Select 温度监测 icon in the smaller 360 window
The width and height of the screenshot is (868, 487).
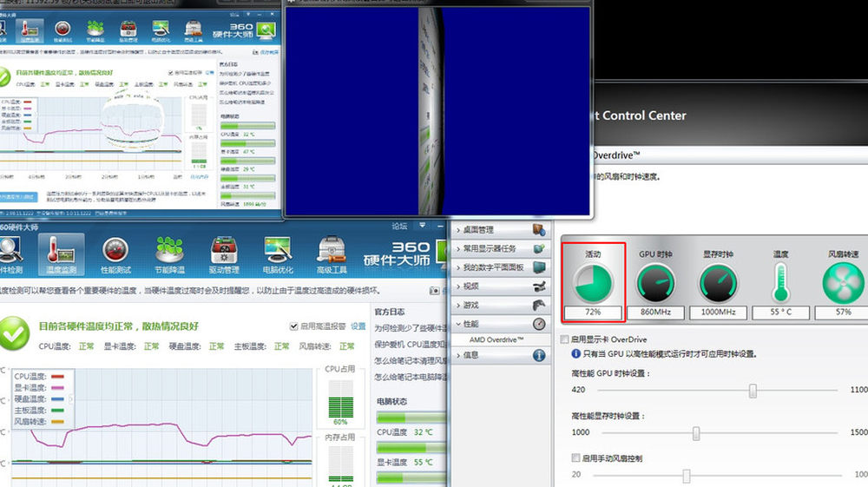coord(30,31)
